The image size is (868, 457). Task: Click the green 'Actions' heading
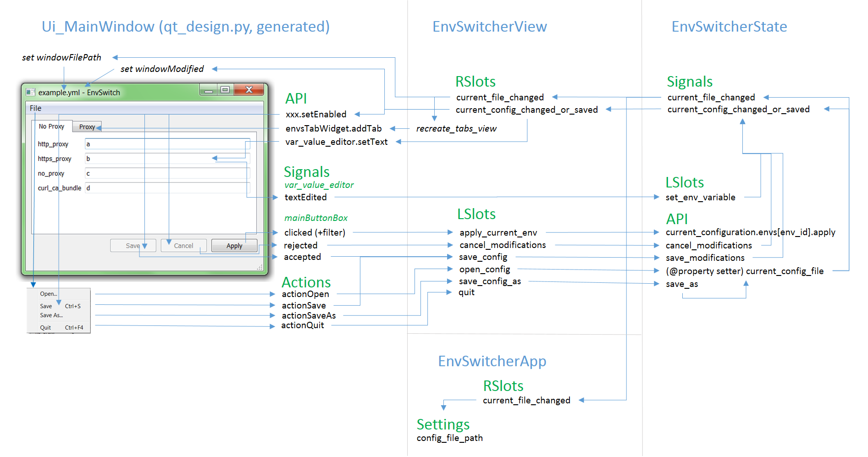pyautogui.click(x=306, y=282)
